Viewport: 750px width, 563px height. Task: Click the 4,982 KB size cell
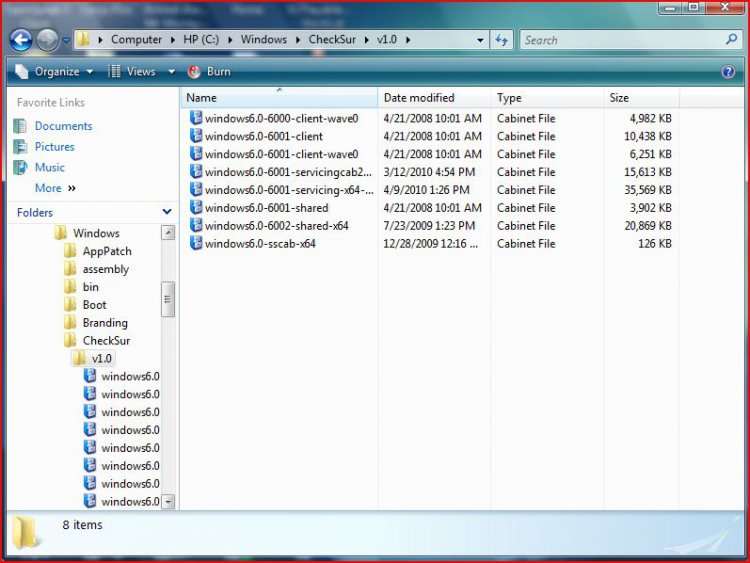[x=650, y=118]
